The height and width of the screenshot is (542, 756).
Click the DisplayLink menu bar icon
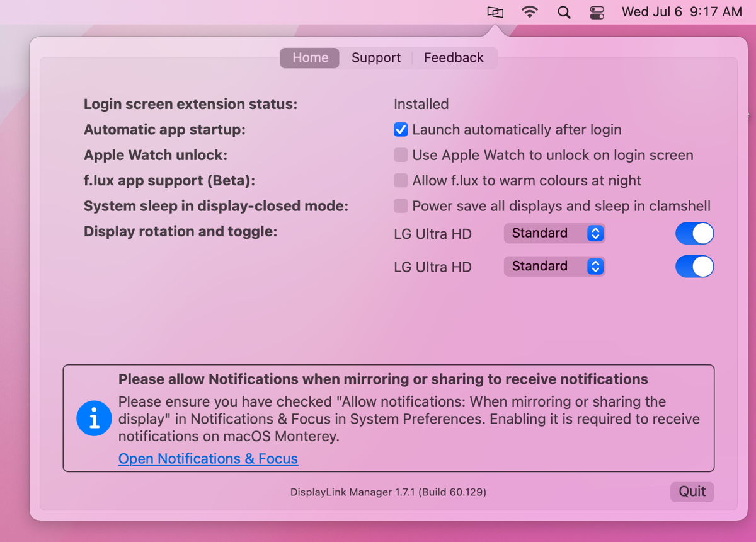(495, 12)
